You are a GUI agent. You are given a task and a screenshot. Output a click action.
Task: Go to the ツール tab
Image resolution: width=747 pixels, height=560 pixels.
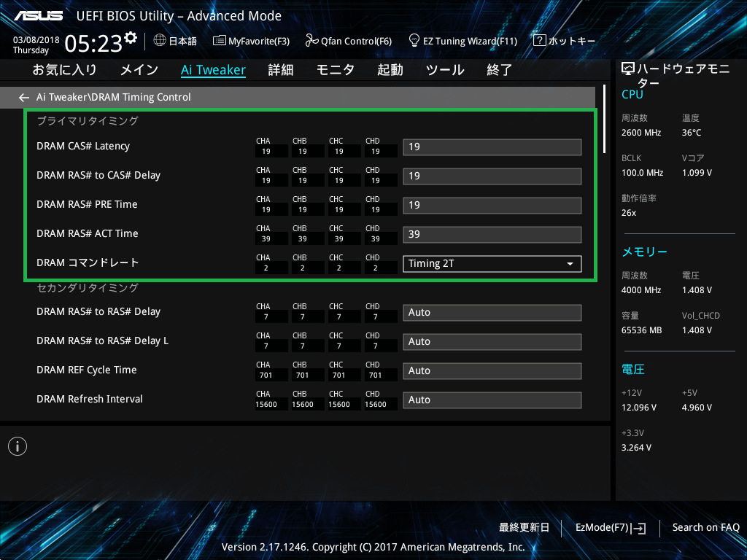(445, 70)
